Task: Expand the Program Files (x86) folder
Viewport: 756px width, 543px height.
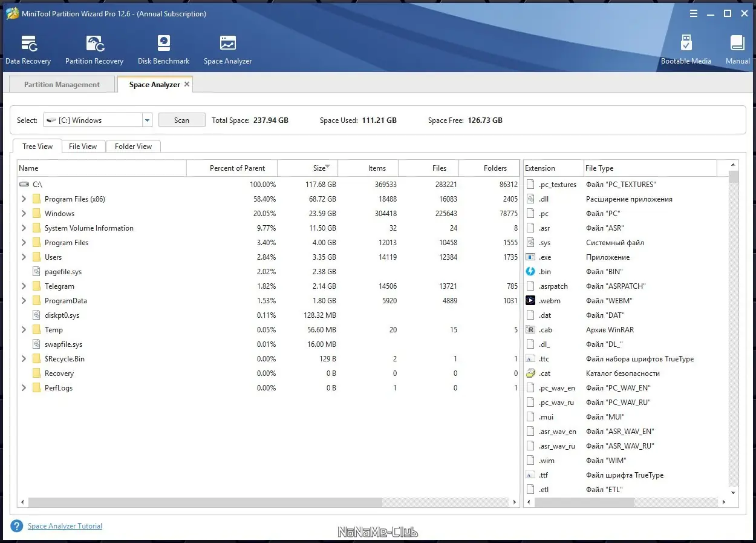Action: coord(24,199)
